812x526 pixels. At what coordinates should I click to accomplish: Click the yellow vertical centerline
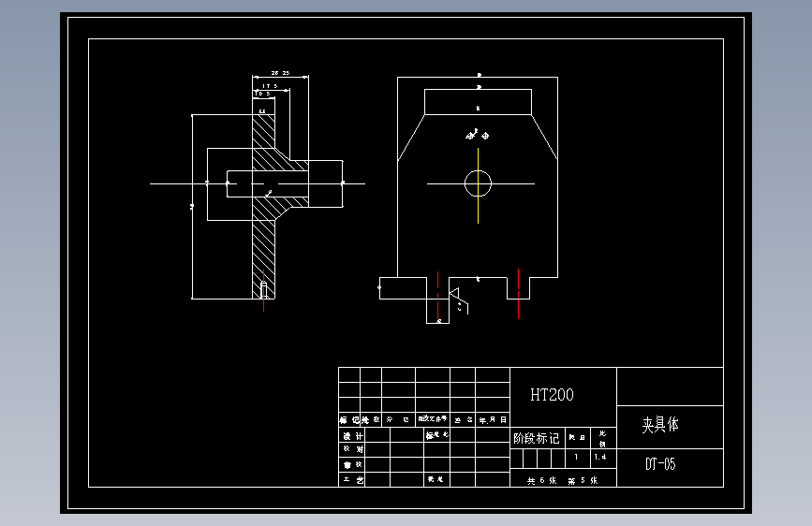[x=478, y=186]
